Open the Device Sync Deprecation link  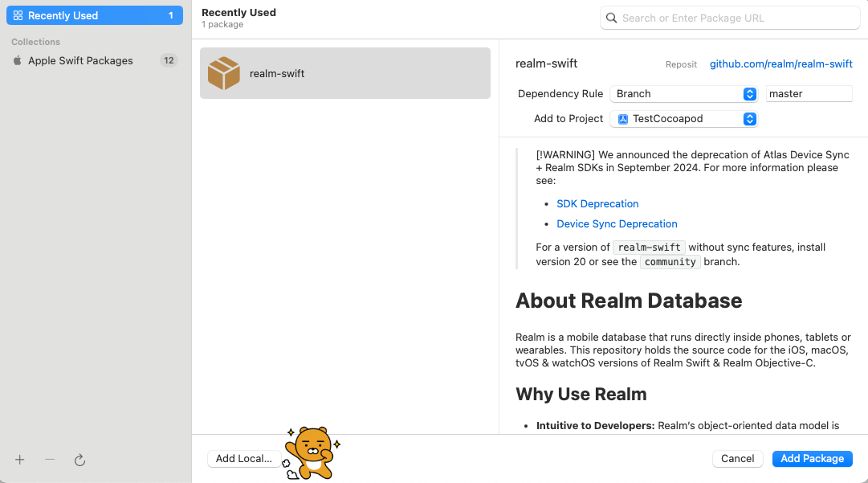click(617, 223)
